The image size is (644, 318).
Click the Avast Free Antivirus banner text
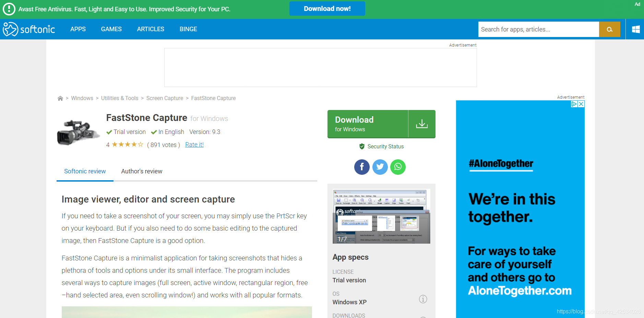coord(124,9)
